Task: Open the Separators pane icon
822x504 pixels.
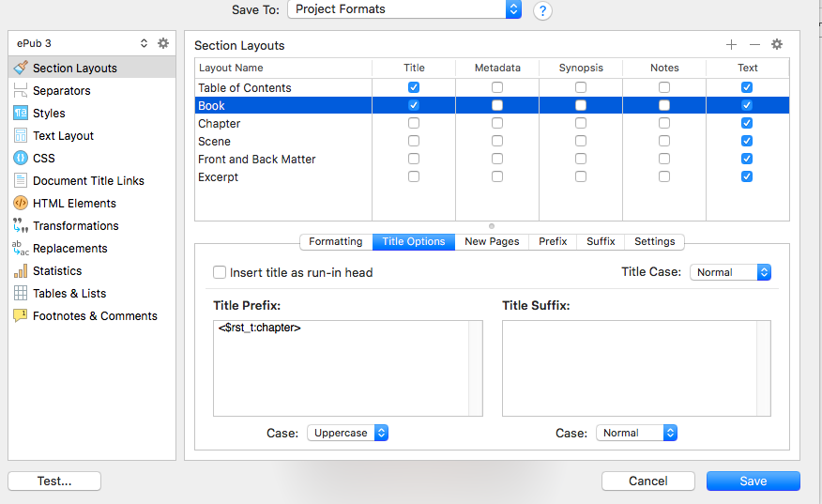Action: pyautogui.click(x=21, y=90)
